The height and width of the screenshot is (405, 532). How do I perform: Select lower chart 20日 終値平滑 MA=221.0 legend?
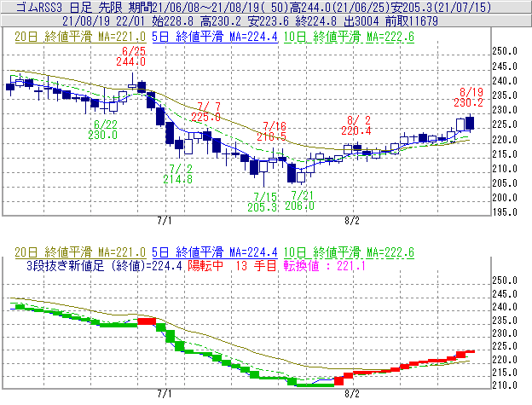point(80,252)
